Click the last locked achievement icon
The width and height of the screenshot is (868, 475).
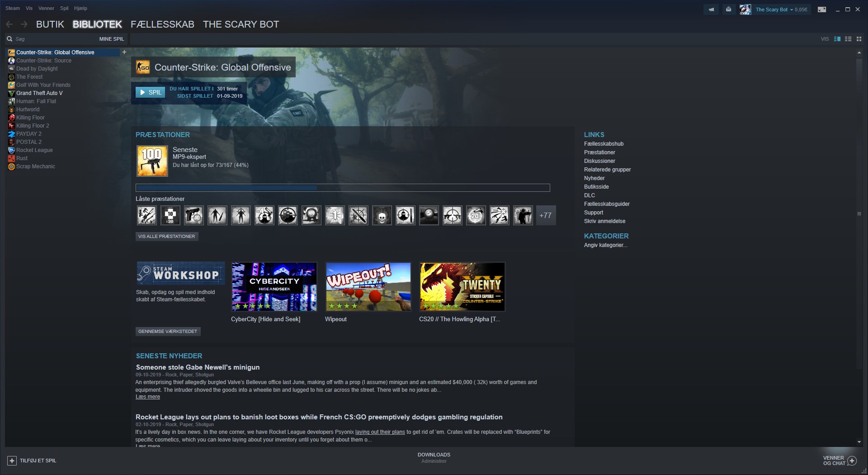pyautogui.click(x=523, y=215)
